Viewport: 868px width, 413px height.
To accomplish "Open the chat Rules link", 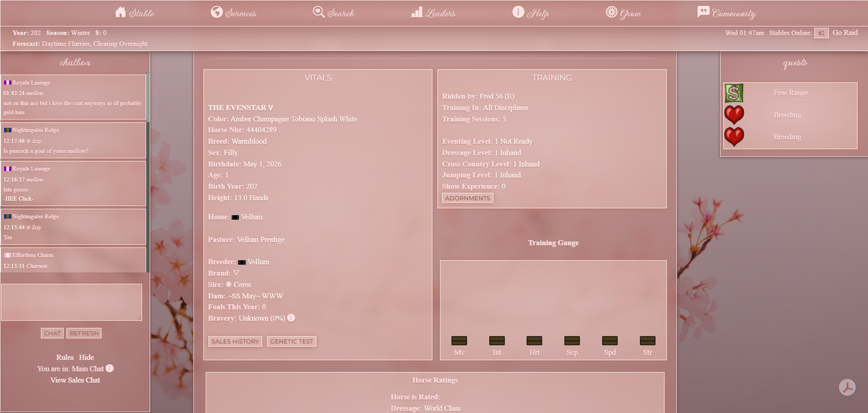I will tap(65, 357).
